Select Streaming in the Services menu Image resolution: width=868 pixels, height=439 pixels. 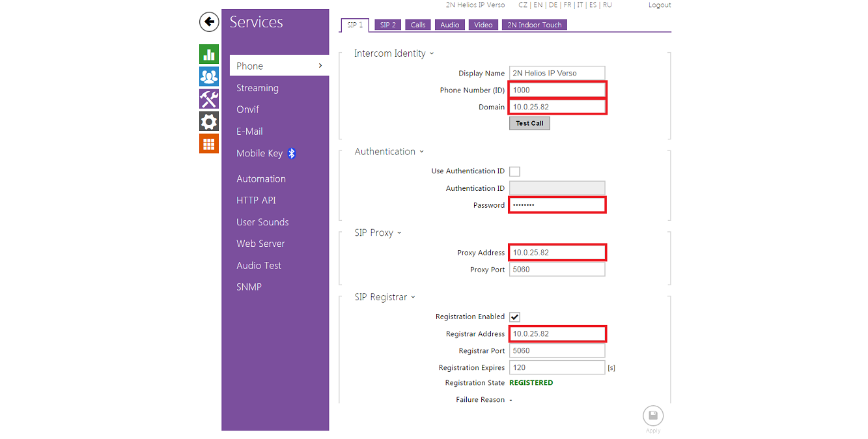click(257, 88)
